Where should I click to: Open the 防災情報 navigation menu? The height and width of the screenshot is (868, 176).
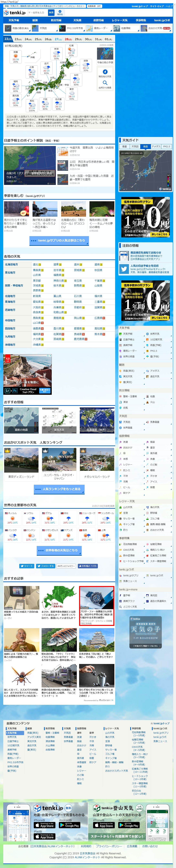[56, 20]
